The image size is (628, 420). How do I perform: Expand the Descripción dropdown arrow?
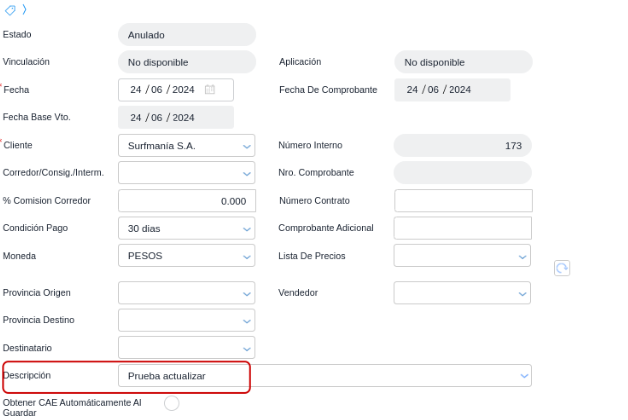(523, 375)
